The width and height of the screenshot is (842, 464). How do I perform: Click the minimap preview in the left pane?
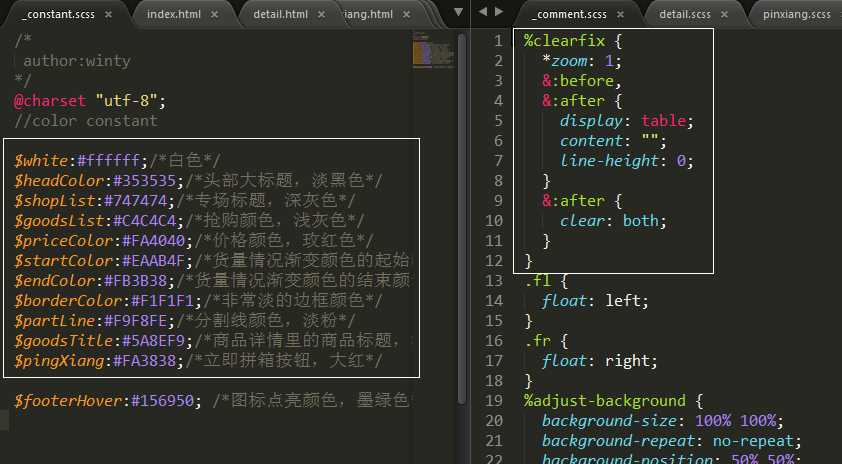point(433,50)
